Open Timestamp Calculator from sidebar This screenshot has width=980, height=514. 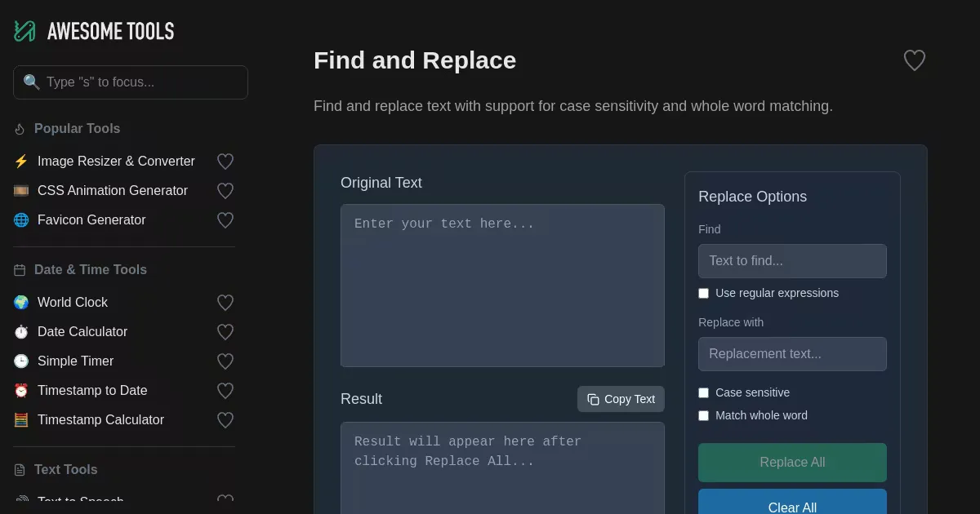pyautogui.click(x=100, y=420)
